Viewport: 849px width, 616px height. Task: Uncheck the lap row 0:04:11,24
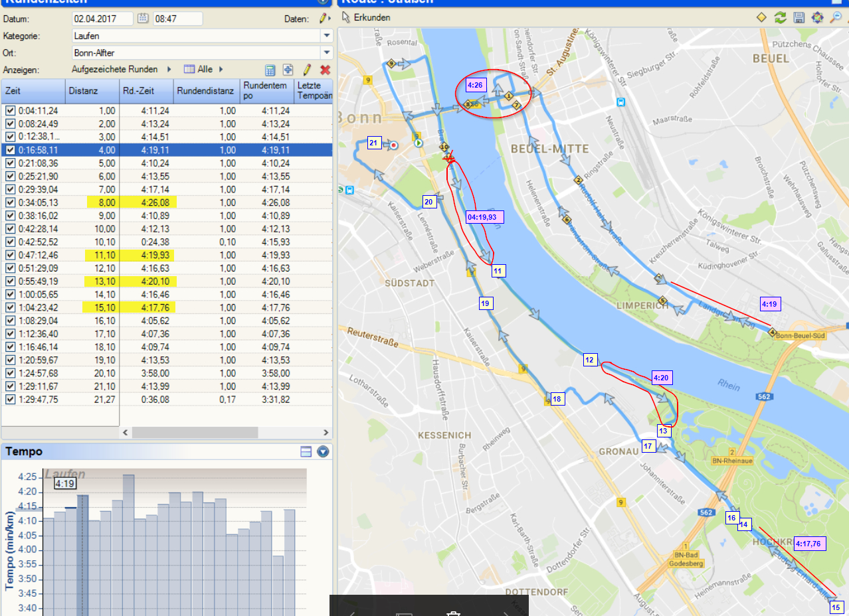[x=9, y=111]
